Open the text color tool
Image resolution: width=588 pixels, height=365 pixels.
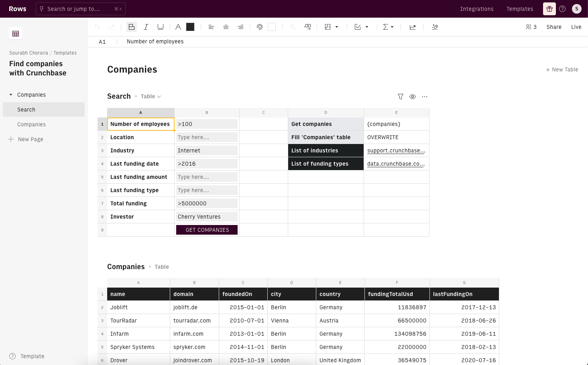pyautogui.click(x=178, y=27)
